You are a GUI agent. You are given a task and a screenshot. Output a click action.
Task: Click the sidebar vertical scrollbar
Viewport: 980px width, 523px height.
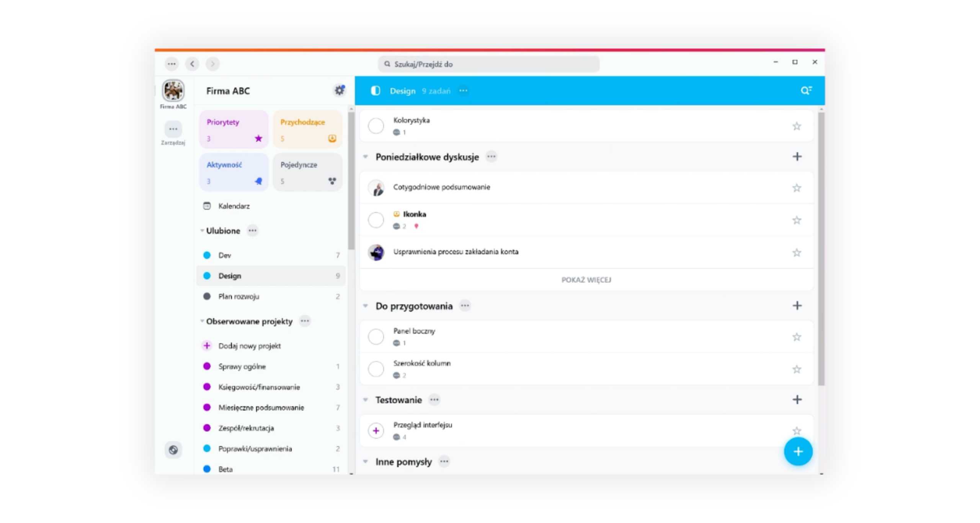[351, 180]
